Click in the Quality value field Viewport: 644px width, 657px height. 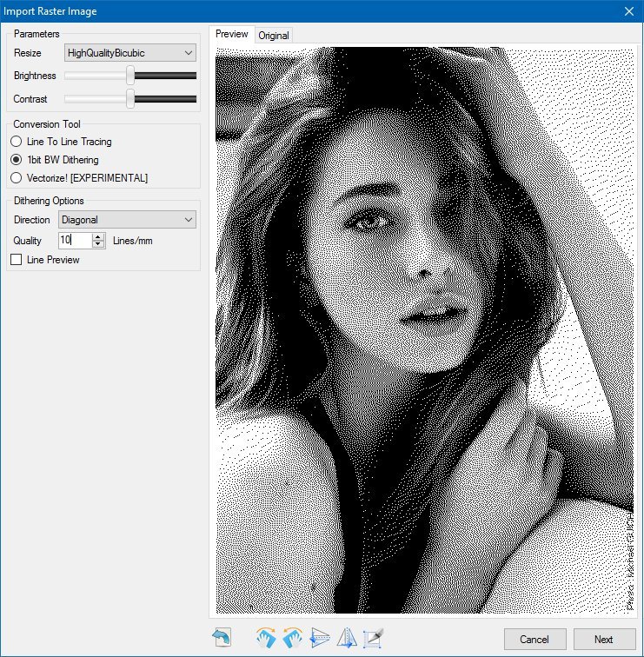coord(75,241)
